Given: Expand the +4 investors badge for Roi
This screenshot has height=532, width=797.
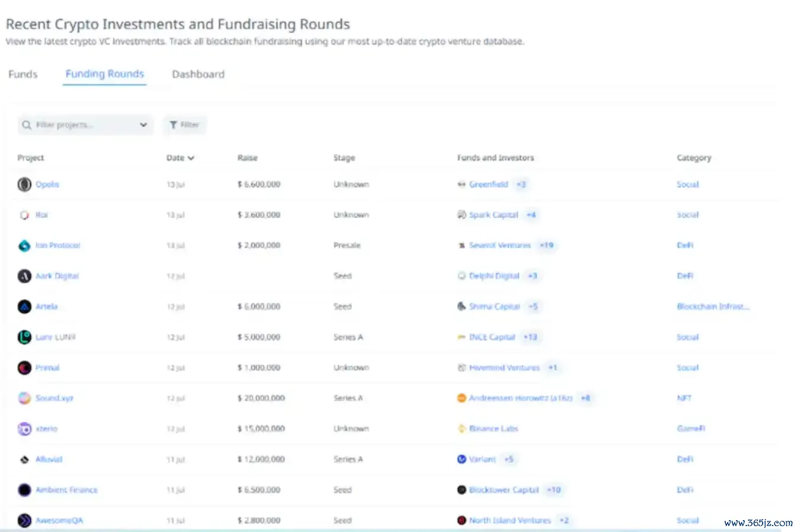Looking at the screenshot, I should (531, 215).
